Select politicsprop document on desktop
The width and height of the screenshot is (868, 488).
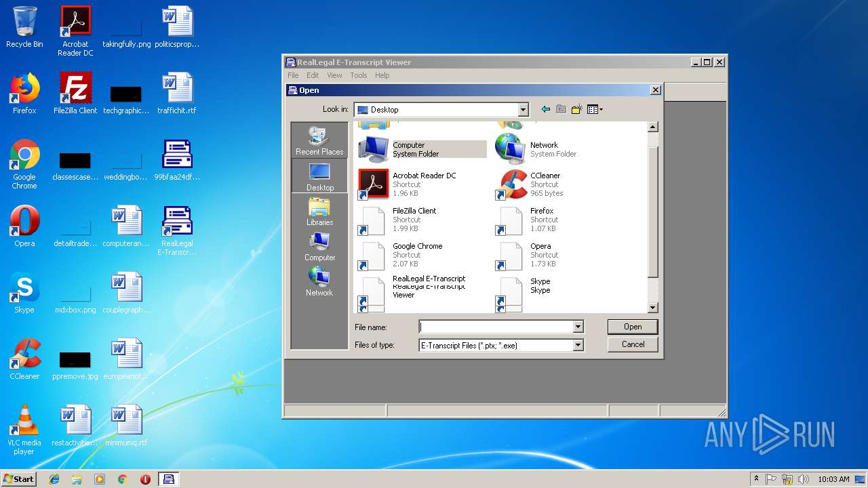click(x=177, y=27)
